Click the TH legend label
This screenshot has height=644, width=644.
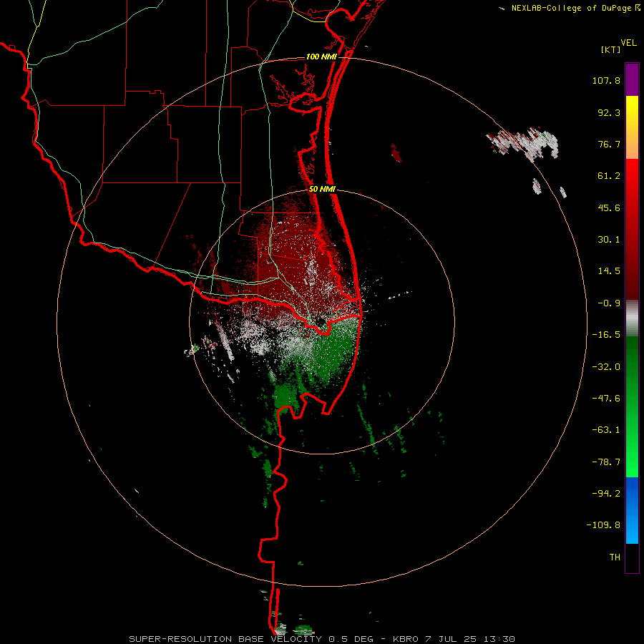point(615,557)
